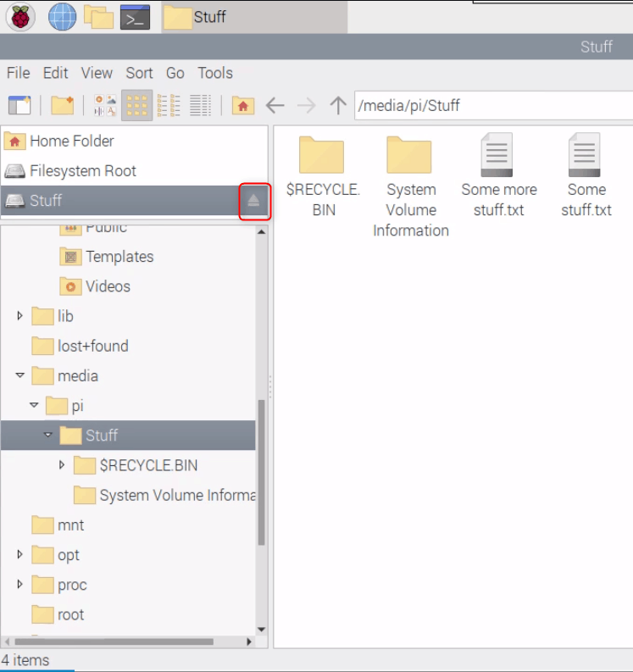633x672 pixels.
Task: Switch to icon view mode
Action: (x=136, y=105)
